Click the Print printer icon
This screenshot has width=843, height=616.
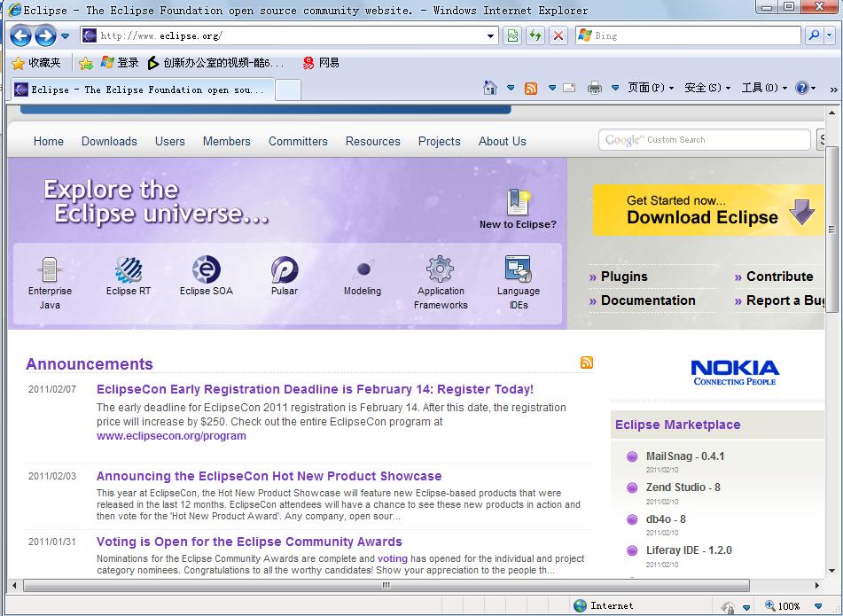(x=595, y=88)
